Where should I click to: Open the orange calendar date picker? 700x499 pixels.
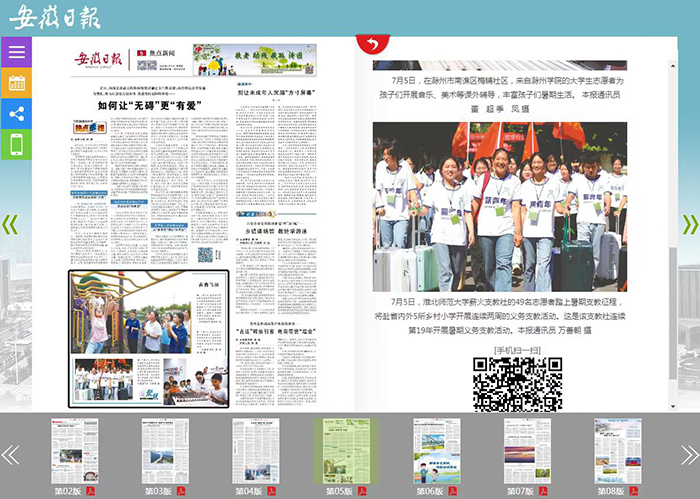[16, 83]
